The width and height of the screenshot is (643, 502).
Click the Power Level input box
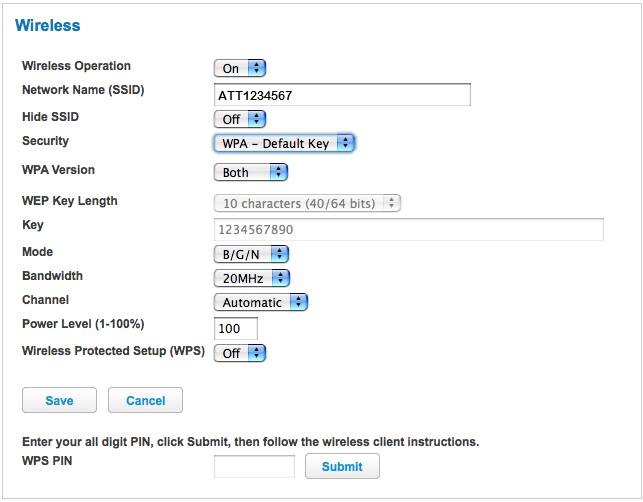(236, 329)
